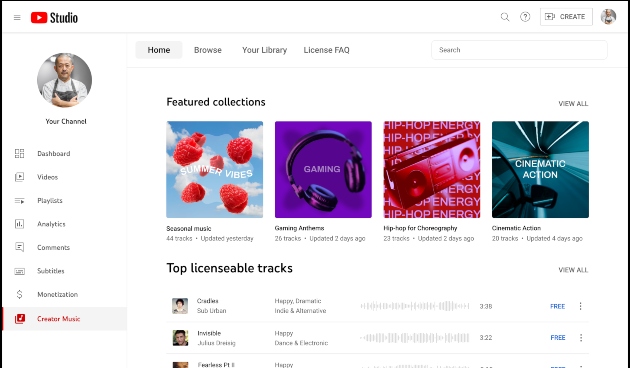Click the Julius Dreisig artist name
This screenshot has width=630, height=368.
[216, 343]
